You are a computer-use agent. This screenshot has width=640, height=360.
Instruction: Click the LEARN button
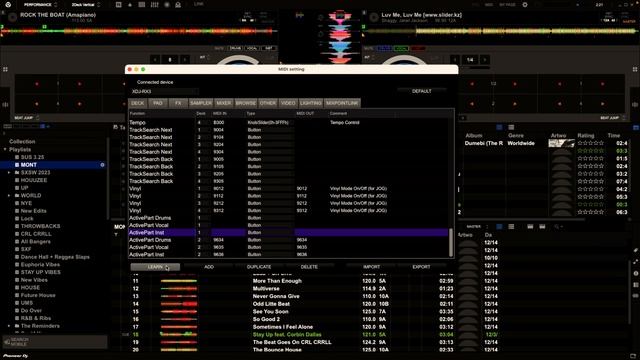(x=155, y=267)
